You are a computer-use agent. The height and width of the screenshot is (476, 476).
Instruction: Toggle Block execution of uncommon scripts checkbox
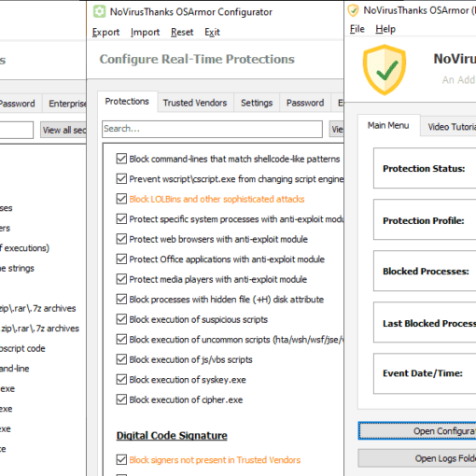tap(121, 340)
